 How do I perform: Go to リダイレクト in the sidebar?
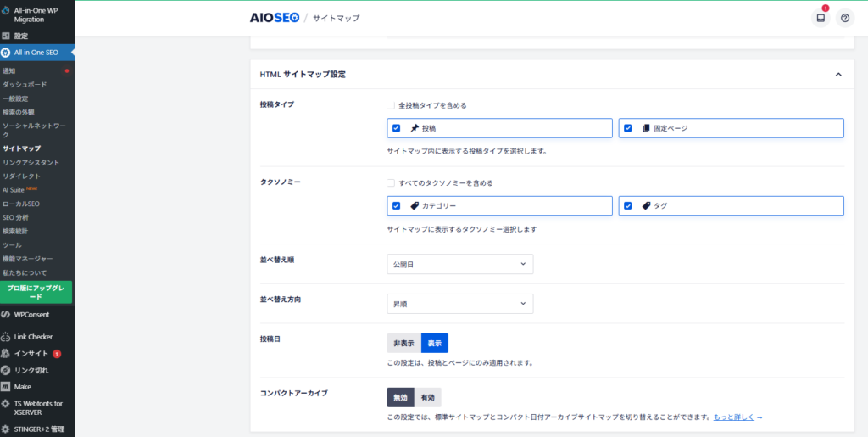21,176
